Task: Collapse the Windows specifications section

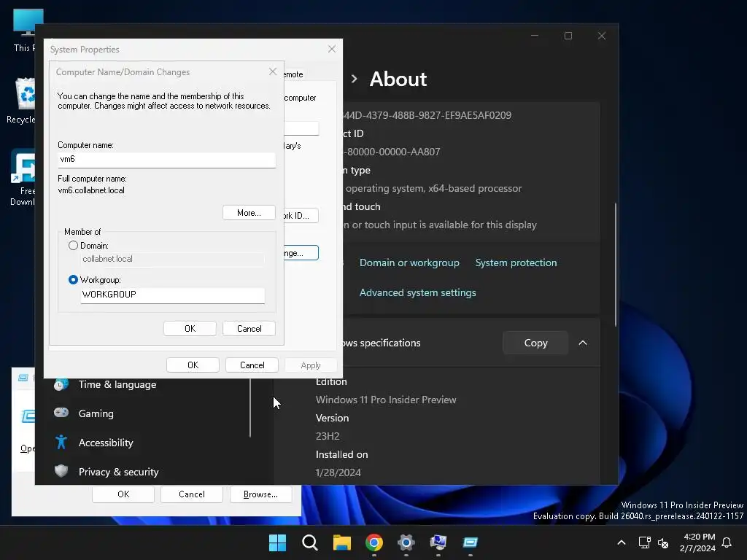Action: (583, 343)
